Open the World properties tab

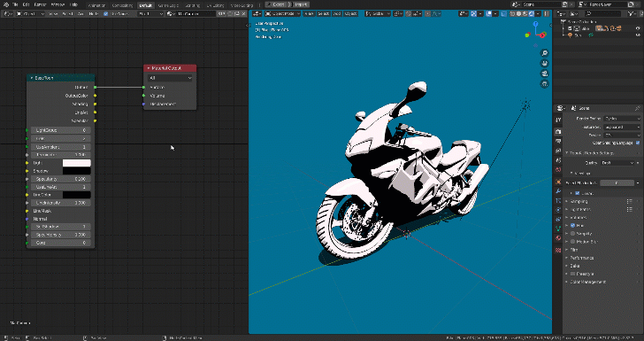point(558,169)
